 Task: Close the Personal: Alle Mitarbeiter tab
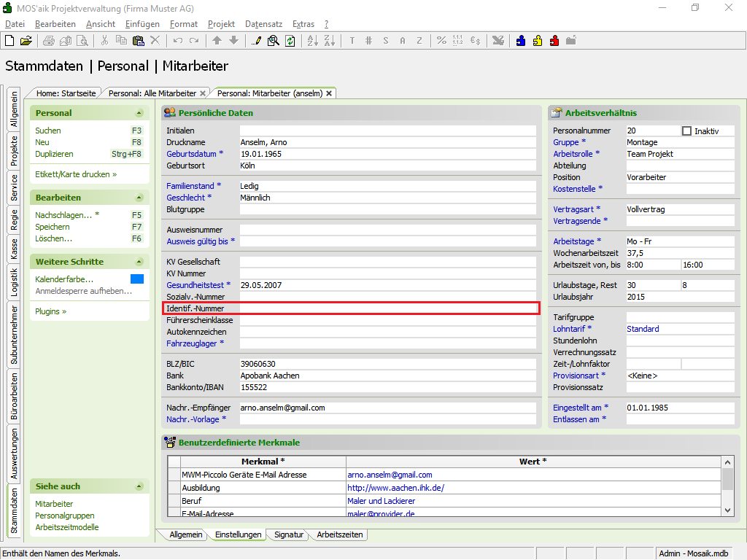coord(203,93)
